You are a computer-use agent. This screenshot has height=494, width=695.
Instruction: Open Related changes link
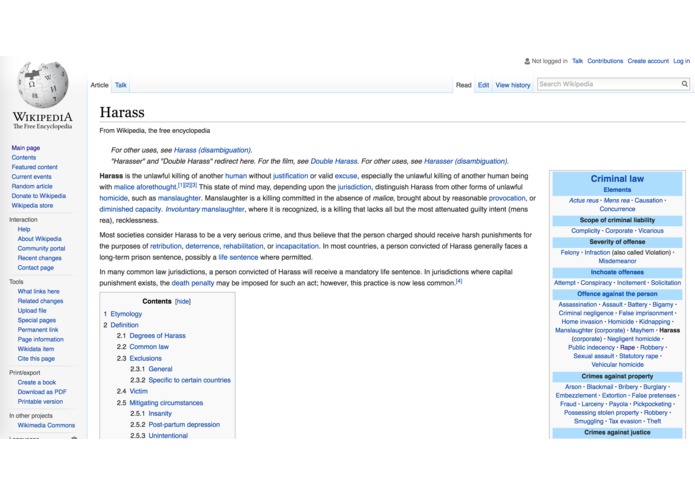click(40, 301)
